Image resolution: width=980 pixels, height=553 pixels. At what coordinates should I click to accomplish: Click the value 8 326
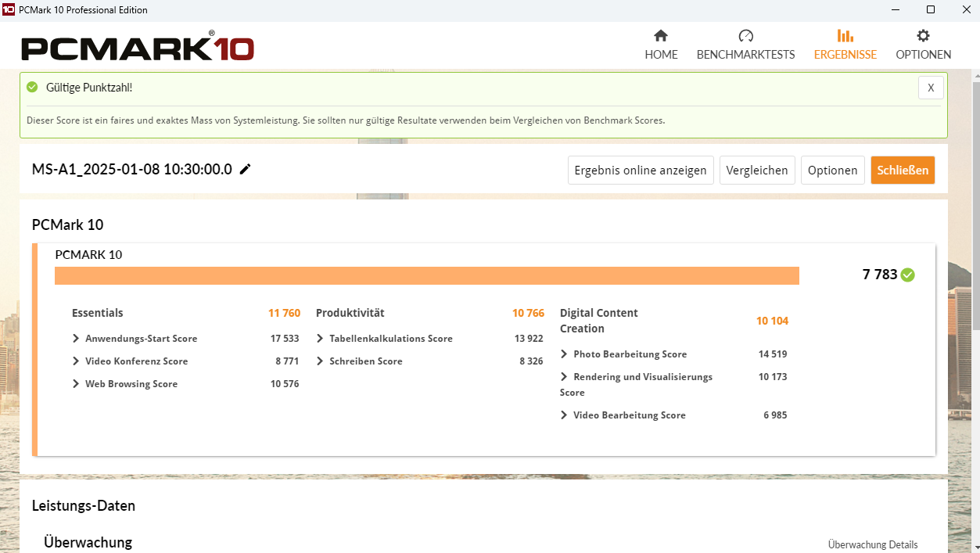531,361
